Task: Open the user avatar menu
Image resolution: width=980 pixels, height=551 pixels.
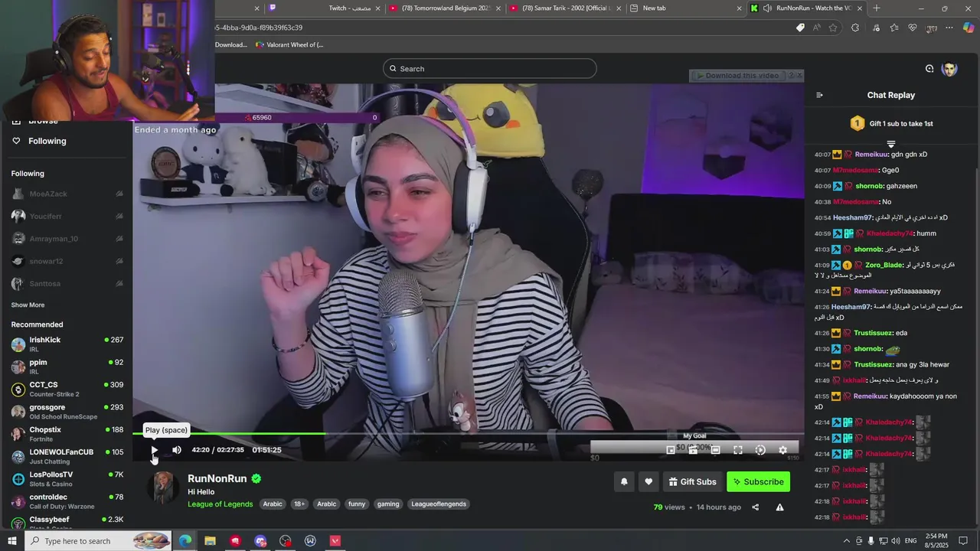Action: [x=949, y=69]
